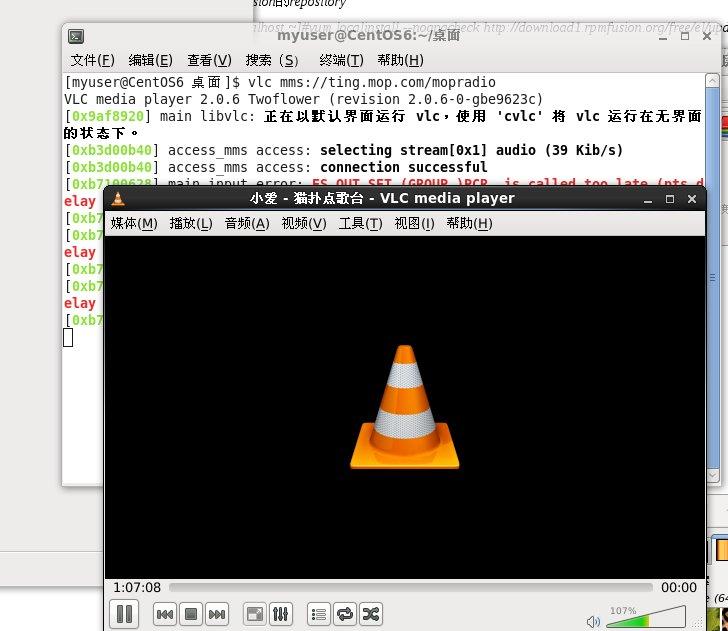Click elapsed time 1:07:08 label
The image size is (728, 631).
click(x=137, y=588)
